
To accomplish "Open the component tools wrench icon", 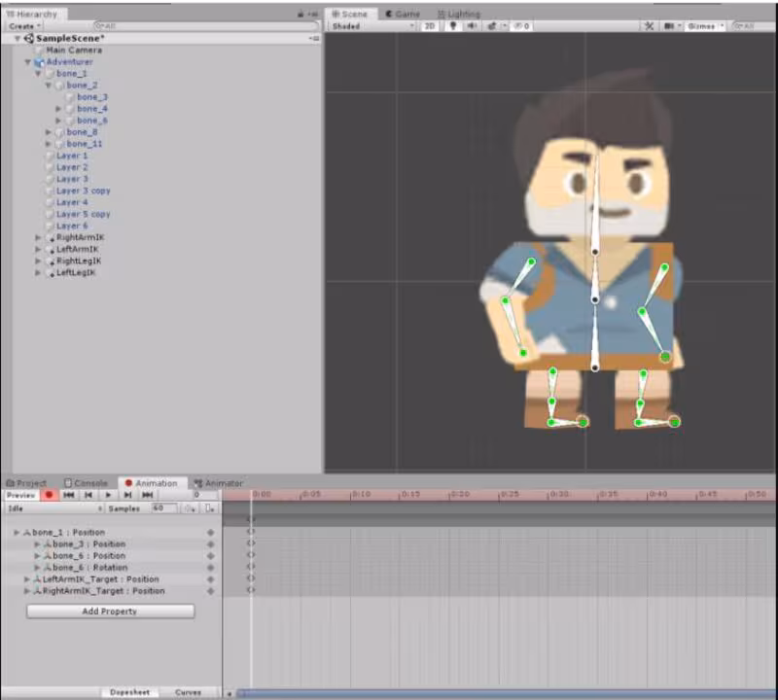I will pyautogui.click(x=649, y=26).
